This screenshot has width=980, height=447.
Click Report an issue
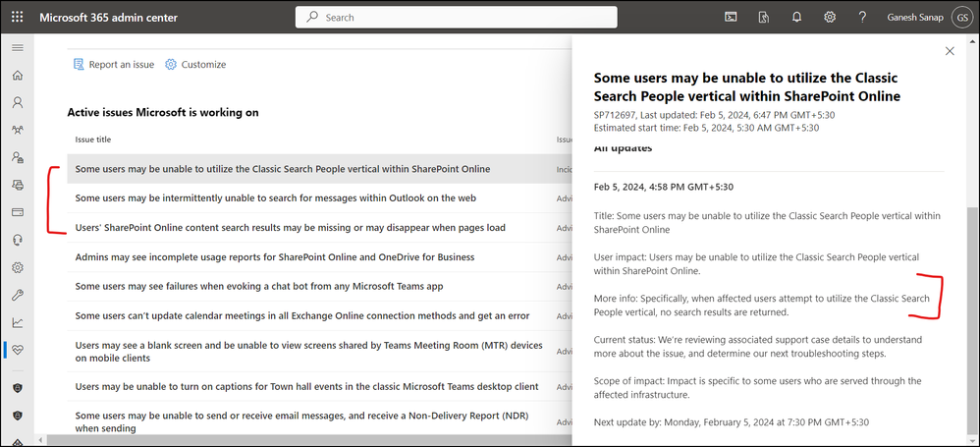[x=114, y=64]
